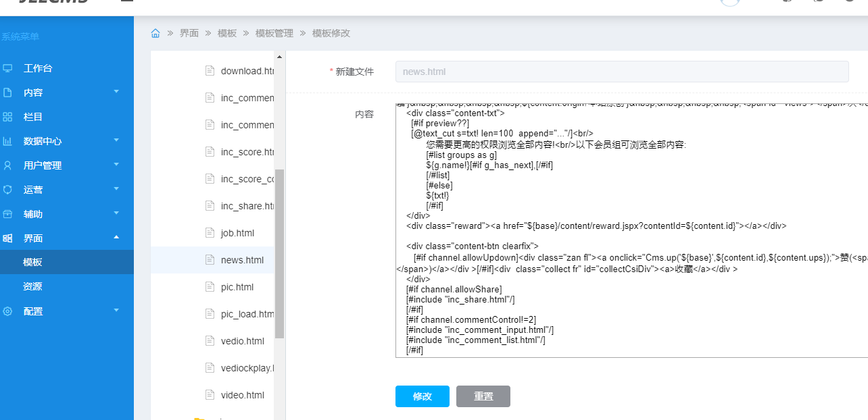Viewport: 868px width, 420px height.
Task: Click the file icon beside pic_load.html
Action: coord(210,314)
